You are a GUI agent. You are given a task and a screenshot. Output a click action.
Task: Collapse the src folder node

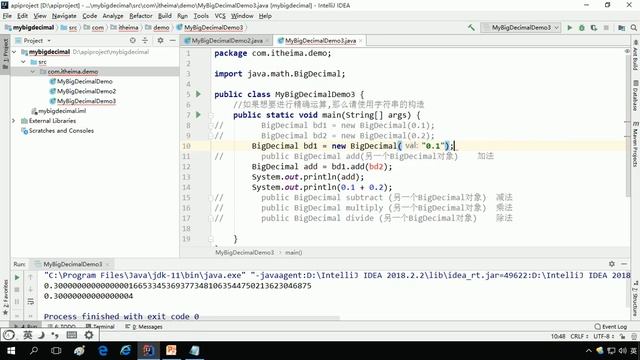23,62
